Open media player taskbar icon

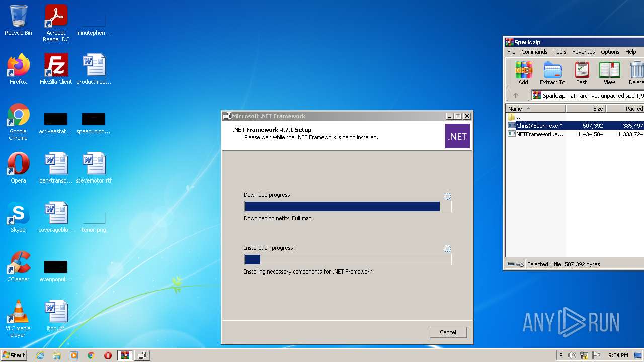pyautogui.click(x=74, y=355)
